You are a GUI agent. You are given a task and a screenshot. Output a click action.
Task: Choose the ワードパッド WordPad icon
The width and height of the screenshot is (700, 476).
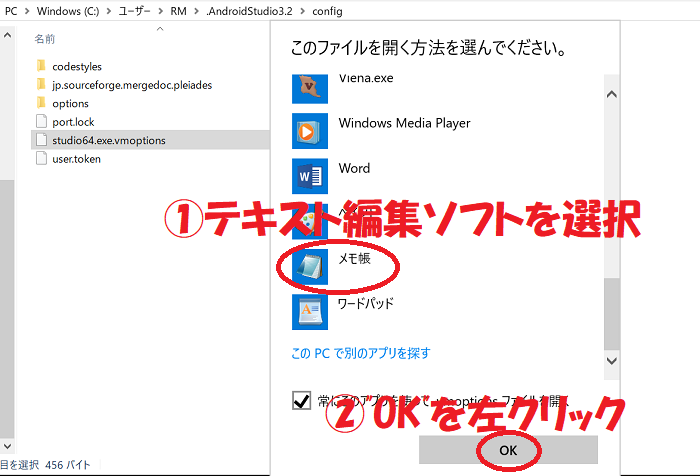click(310, 312)
